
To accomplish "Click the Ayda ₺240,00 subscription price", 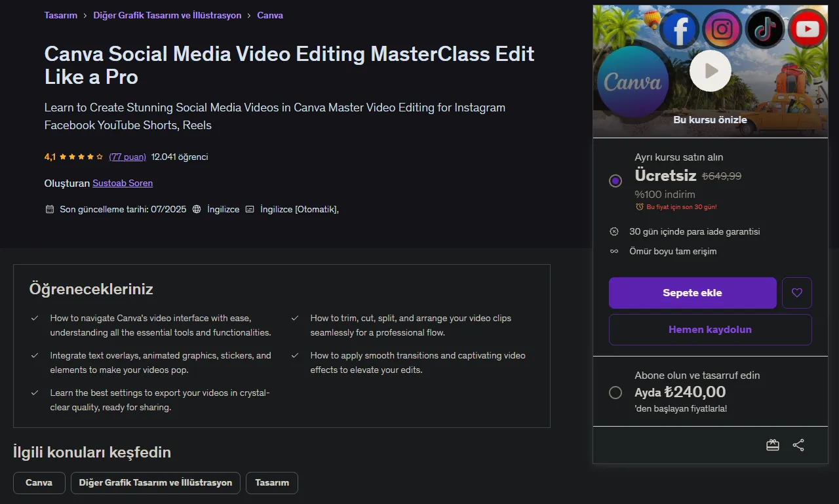I will [680, 393].
